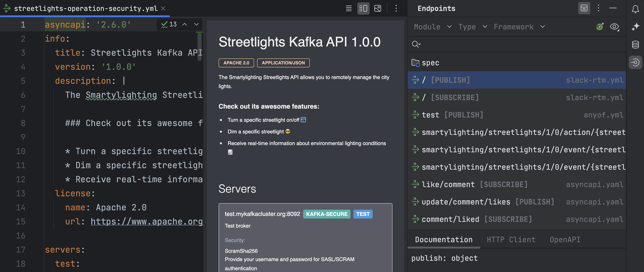This screenshot has height=272, width=644.
Task: Jump to the next highlighted problem with the down arrow
Action: pos(196,24)
